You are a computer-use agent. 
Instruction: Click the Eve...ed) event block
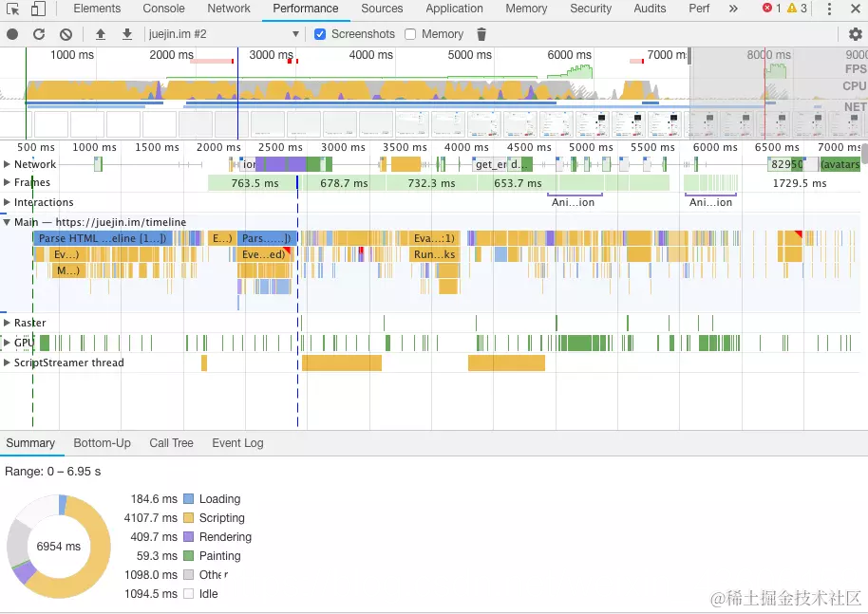[x=264, y=254]
